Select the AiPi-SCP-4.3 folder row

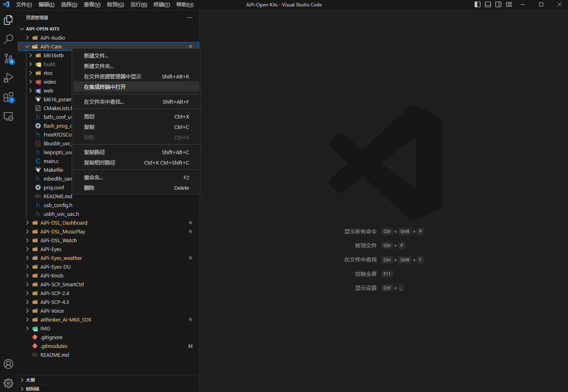point(108,302)
